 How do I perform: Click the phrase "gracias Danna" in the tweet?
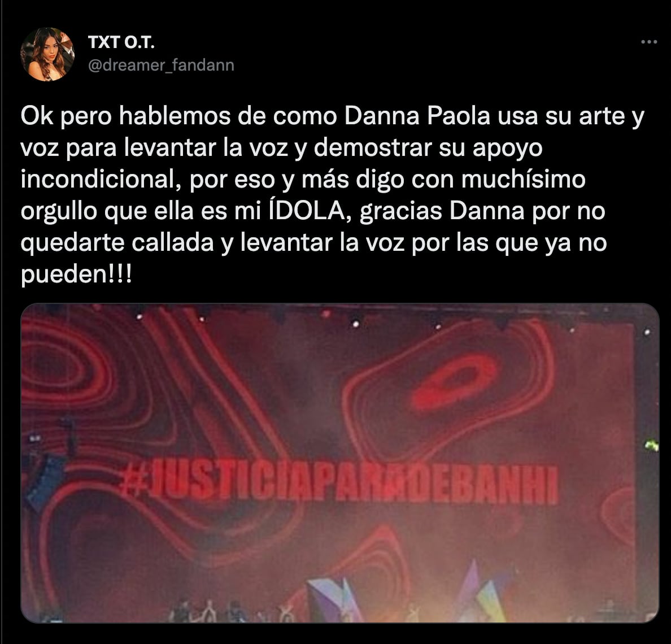(442, 211)
